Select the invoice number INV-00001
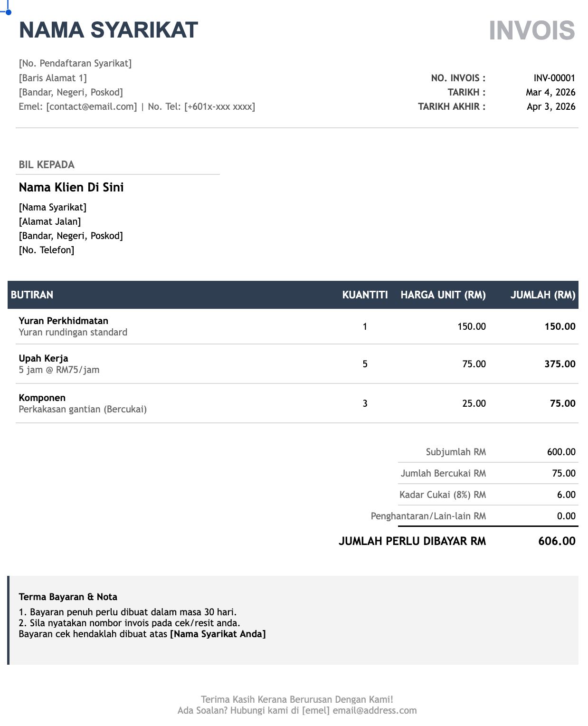Screen dimensions: 588x726 (554, 78)
